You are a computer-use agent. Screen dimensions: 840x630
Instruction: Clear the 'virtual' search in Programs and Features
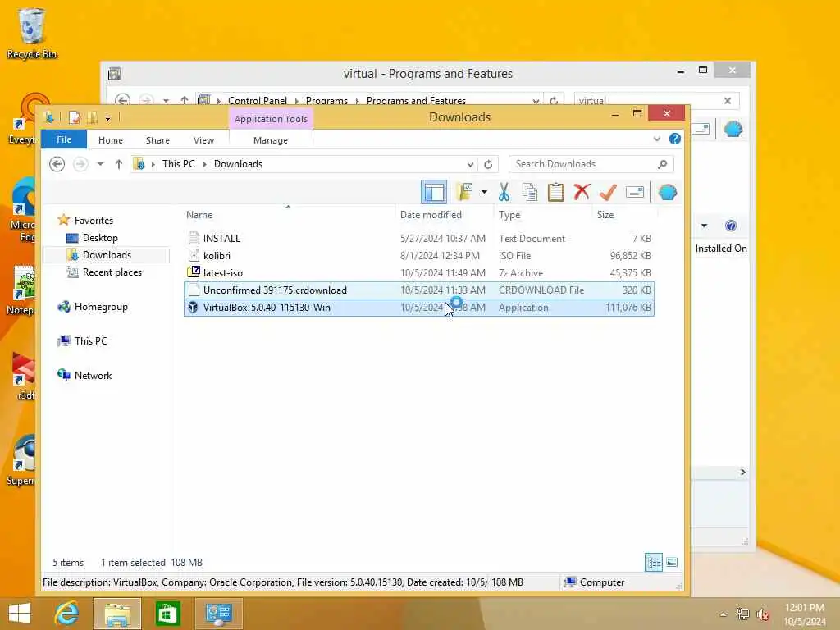[728, 100]
